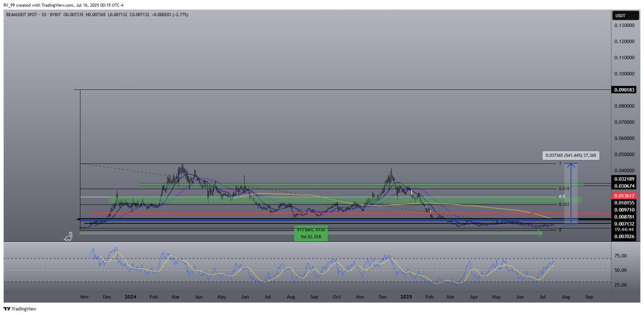Click the 0.010155 price label

tap(623, 203)
